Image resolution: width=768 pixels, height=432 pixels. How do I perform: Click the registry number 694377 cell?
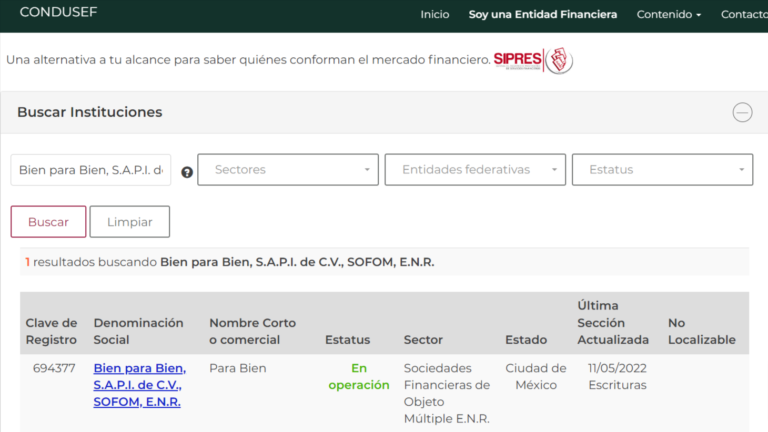54,368
